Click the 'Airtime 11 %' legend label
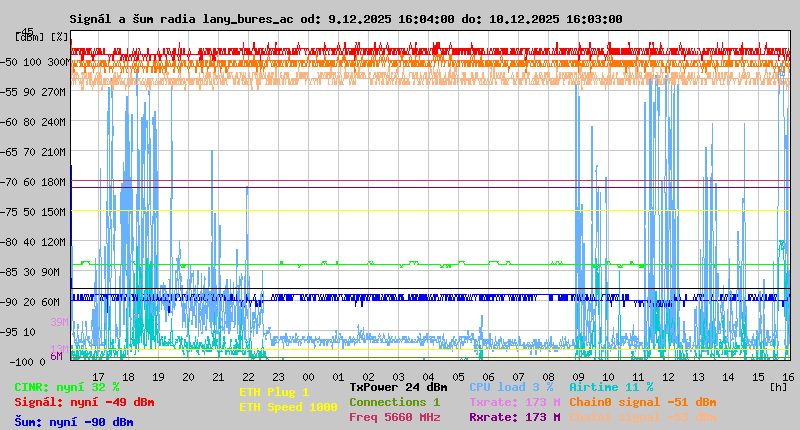 tap(611, 388)
